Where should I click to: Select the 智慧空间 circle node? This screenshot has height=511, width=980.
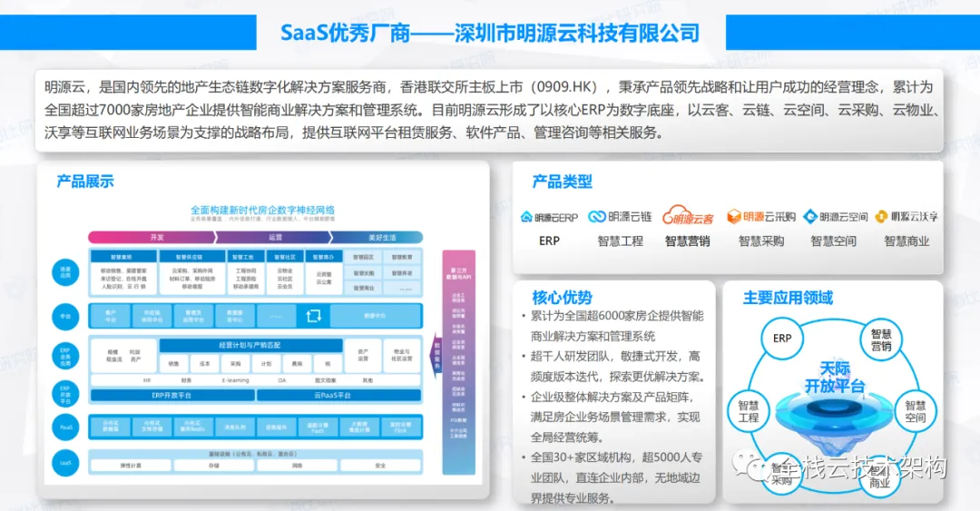916,411
